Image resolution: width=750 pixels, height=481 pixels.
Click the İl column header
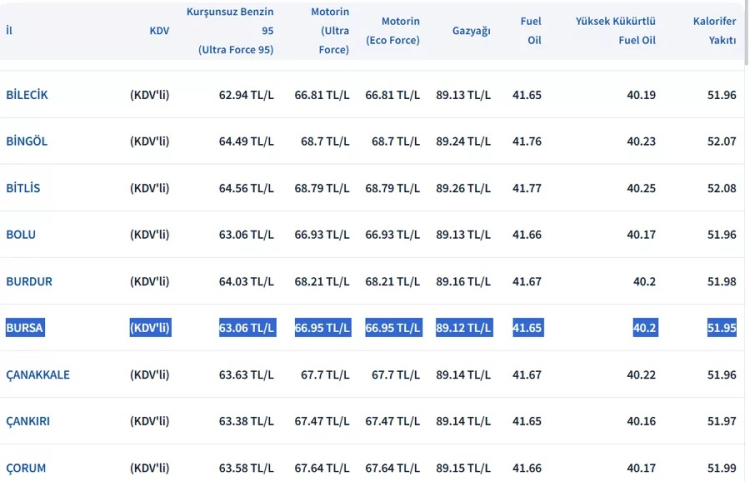click(x=9, y=31)
